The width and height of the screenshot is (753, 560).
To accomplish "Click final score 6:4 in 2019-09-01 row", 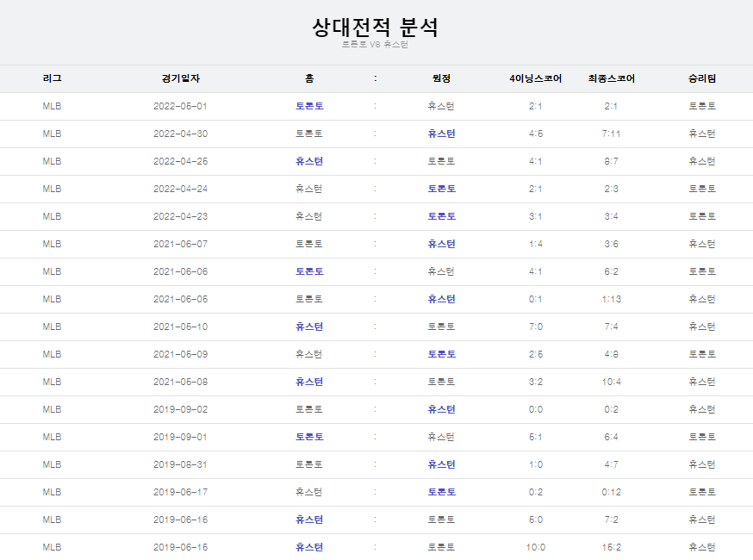I will coord(612,437).
